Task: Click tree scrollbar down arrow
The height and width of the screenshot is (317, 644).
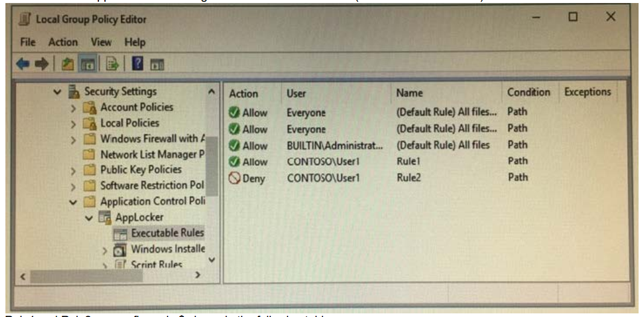Action: (x=212, y=260)
